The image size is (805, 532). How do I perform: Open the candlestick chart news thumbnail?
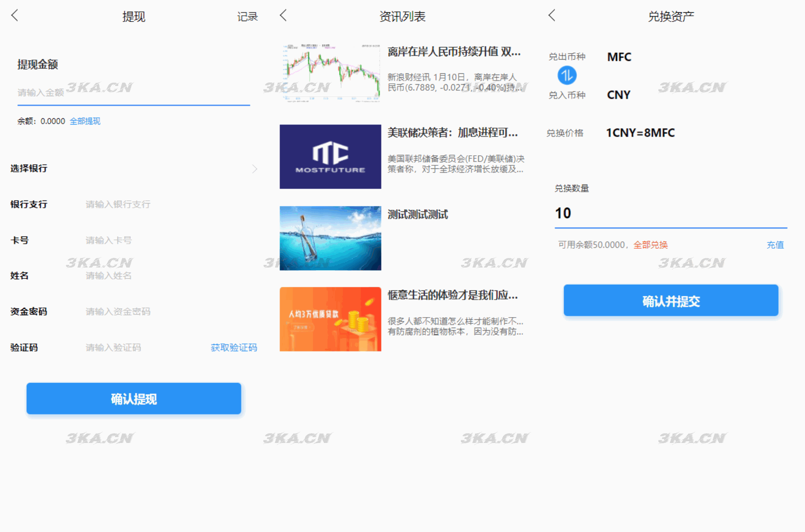[330, 73]
